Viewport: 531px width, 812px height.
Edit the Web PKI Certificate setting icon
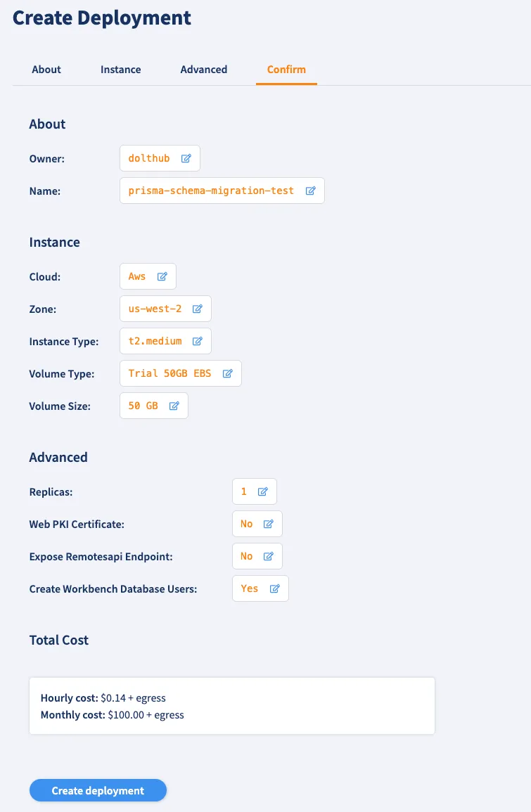point(267,523)
